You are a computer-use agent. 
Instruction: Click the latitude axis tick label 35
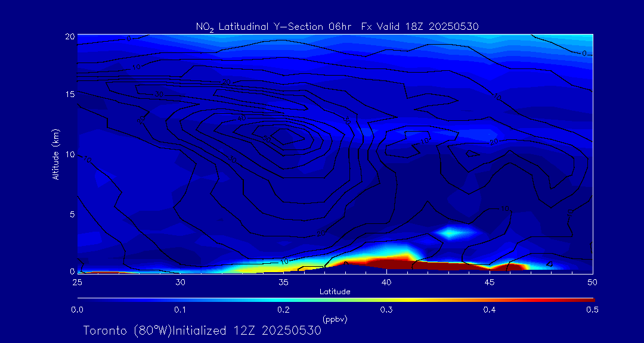coord(283,282)
